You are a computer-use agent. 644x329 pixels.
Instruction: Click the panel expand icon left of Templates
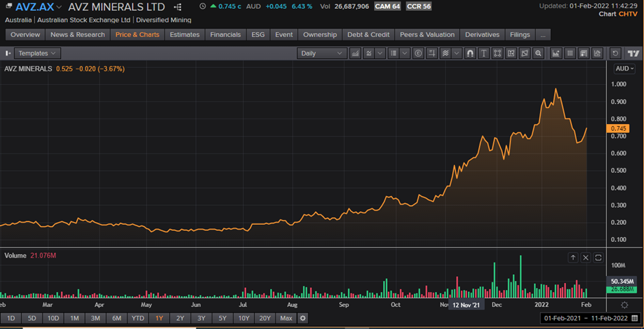[8, 53]
